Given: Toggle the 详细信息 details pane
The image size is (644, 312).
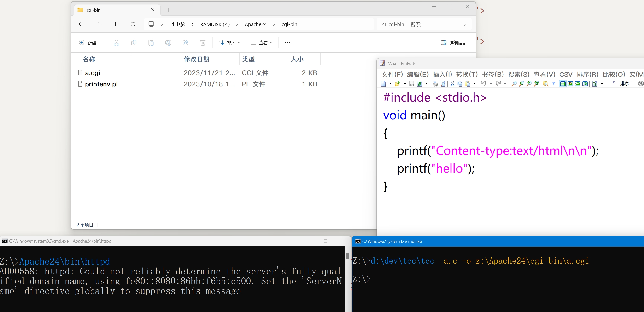Looking at the screenshot, I should tap(453, 43).
